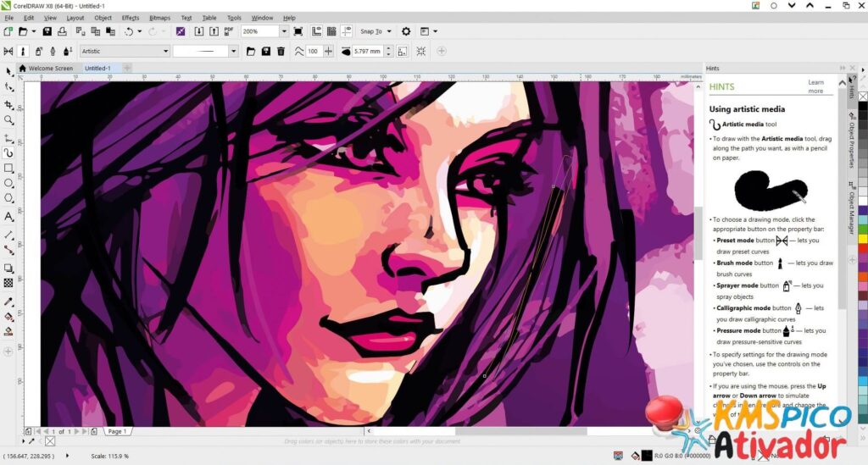Select the Drop shadow tool
The height and width of the screenshot is (465, 868).
pos(8,268)
